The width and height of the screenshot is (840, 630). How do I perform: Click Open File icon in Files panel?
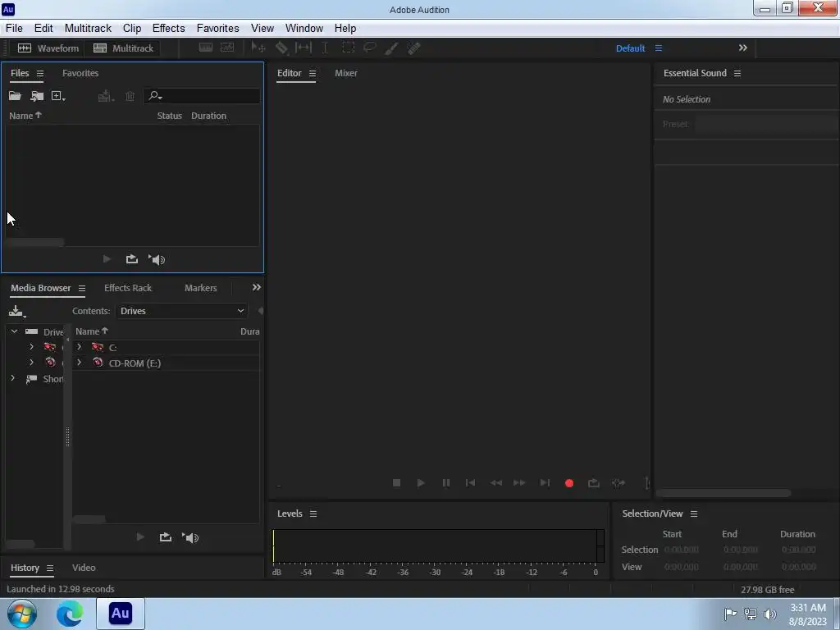pyautogui.click(x=15, y=96)
